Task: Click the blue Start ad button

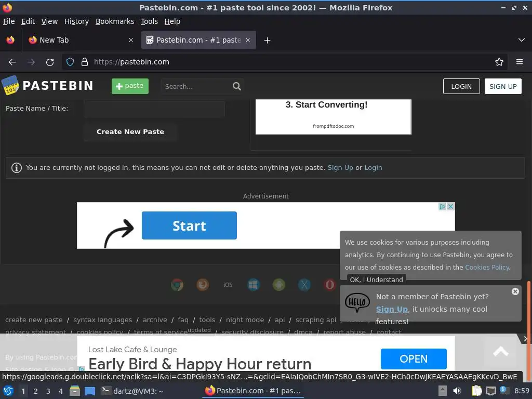Action: 189,225
